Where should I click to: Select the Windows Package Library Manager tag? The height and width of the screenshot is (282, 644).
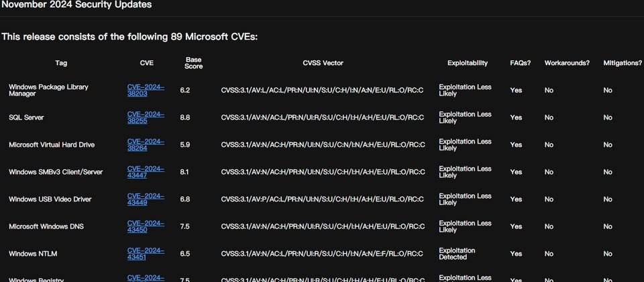[48, 90]
